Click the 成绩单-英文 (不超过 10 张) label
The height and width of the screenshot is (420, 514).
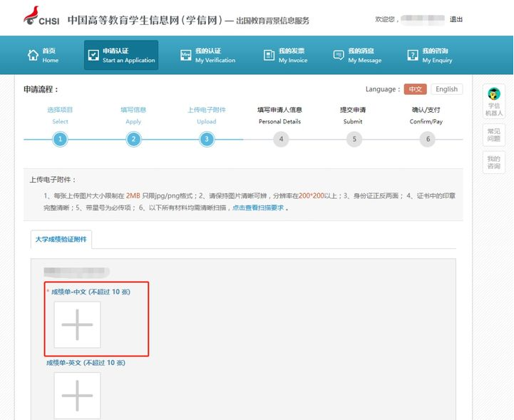[x=86, y=363]
